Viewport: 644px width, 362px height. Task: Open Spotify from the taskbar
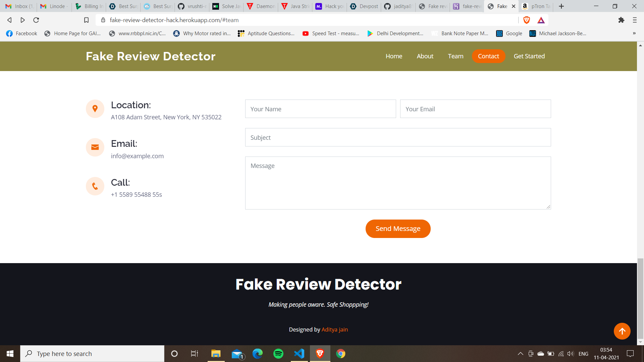click(x=278, y=354)
